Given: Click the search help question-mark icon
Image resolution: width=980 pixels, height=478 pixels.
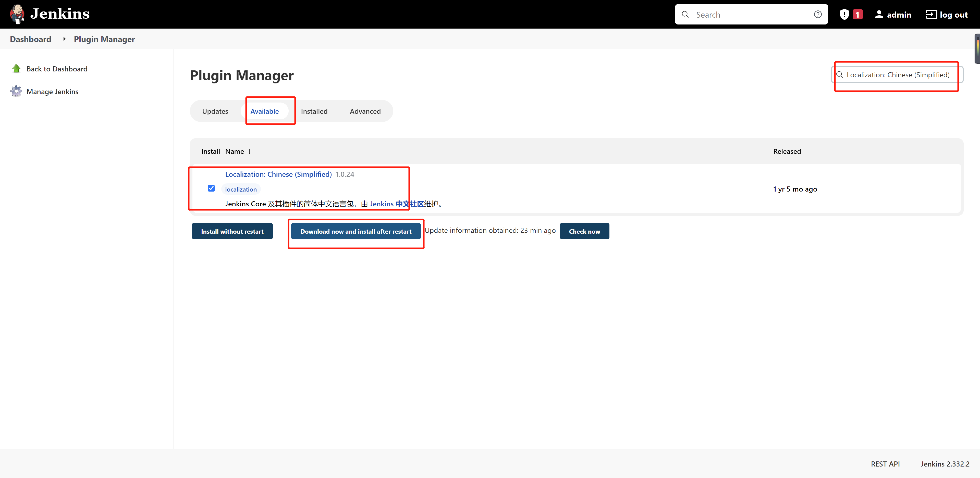Looking at the screenshot, I should (x=817, y=15).
